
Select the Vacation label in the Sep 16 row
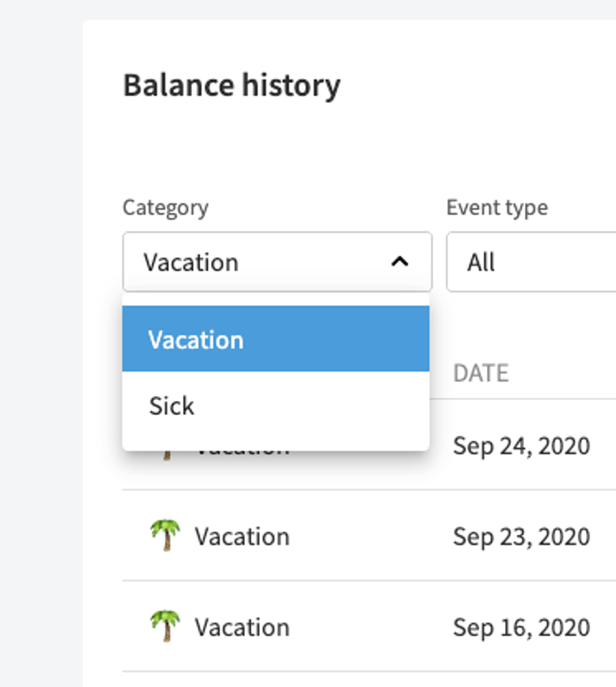pyautogui.click(x=242, y=627)
